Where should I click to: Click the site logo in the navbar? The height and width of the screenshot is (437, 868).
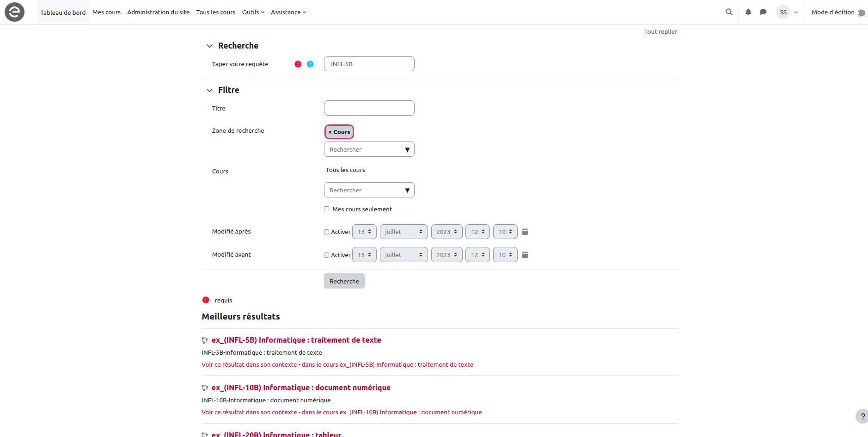tap(14, 12)
